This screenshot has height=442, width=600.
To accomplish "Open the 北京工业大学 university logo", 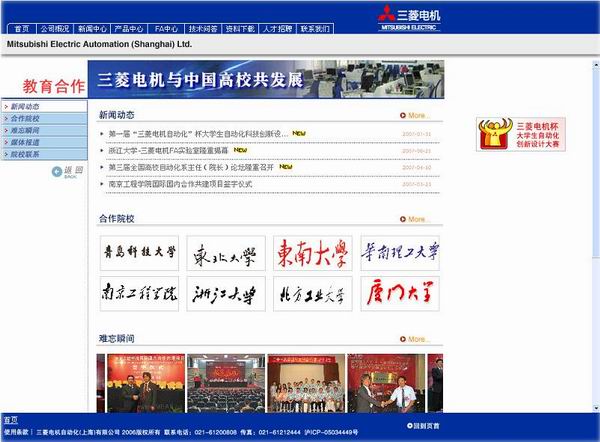I will click(x=313, y=294).
